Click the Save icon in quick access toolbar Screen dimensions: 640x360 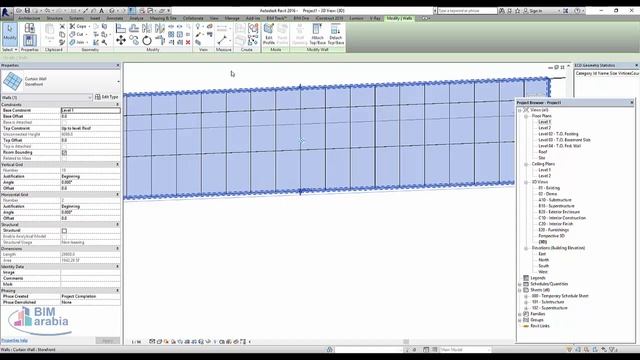(27, 11)
